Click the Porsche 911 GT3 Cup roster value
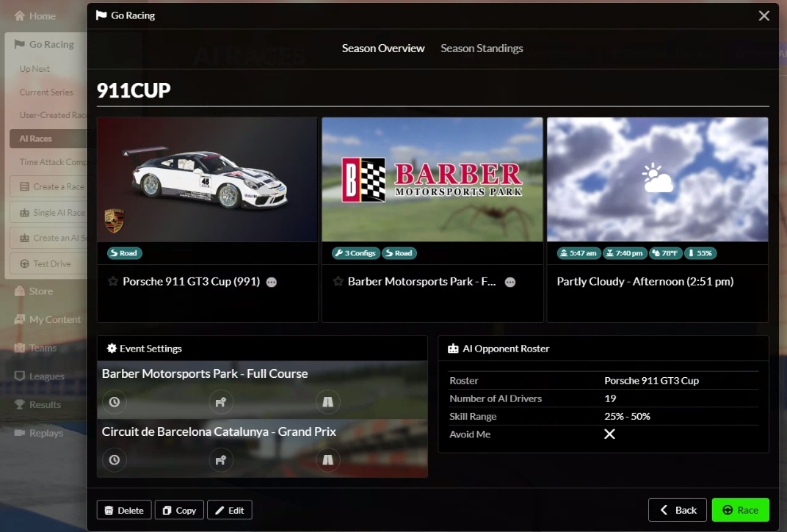 pyautogui.click(x=651, y=380)
